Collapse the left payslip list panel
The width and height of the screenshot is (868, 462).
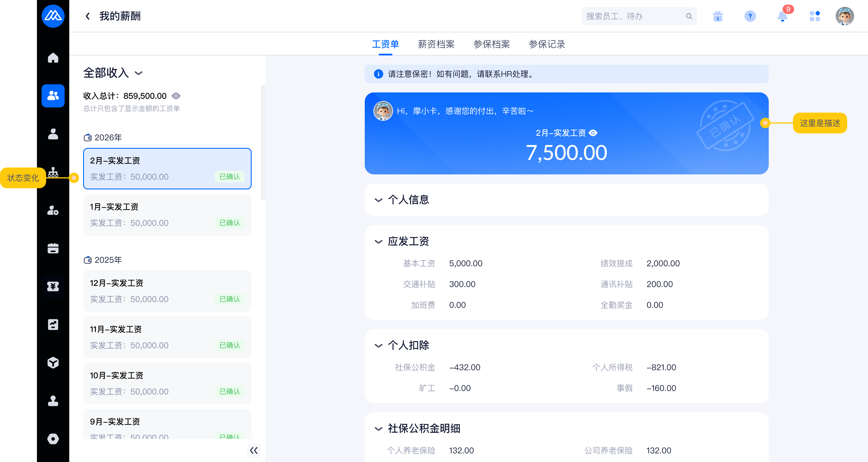point(254,450)
